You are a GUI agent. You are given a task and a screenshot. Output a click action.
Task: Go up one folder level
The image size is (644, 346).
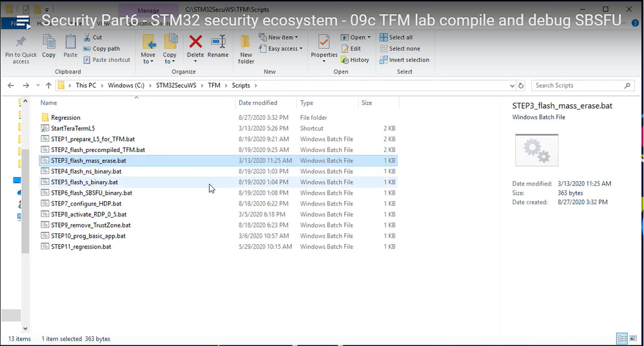pos(48,85)
